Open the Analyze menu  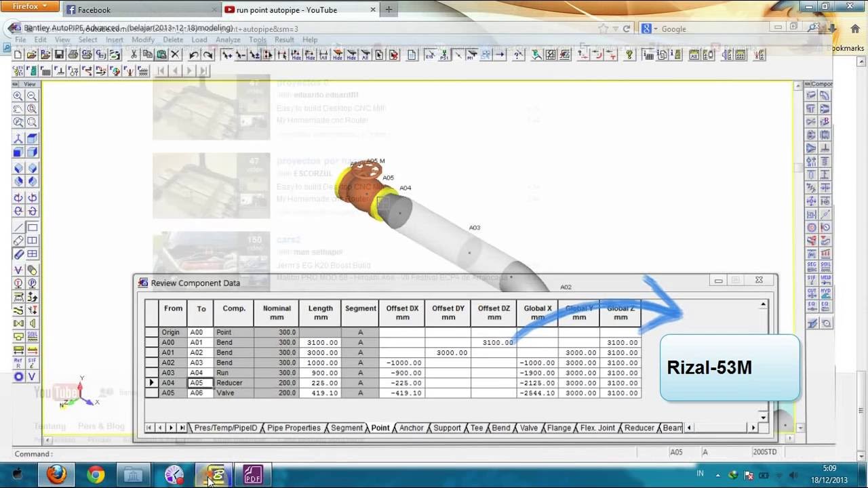tap(229, 40)
